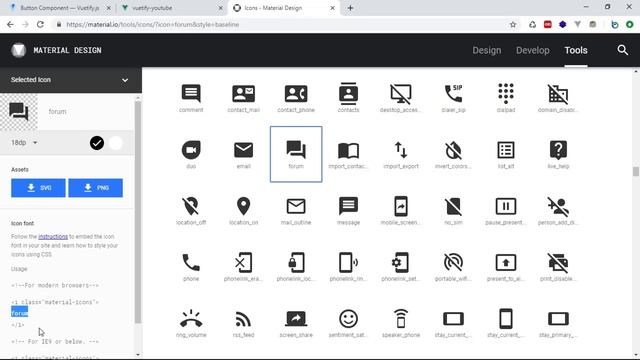Open the Material Design search

(x=622, y=50)
